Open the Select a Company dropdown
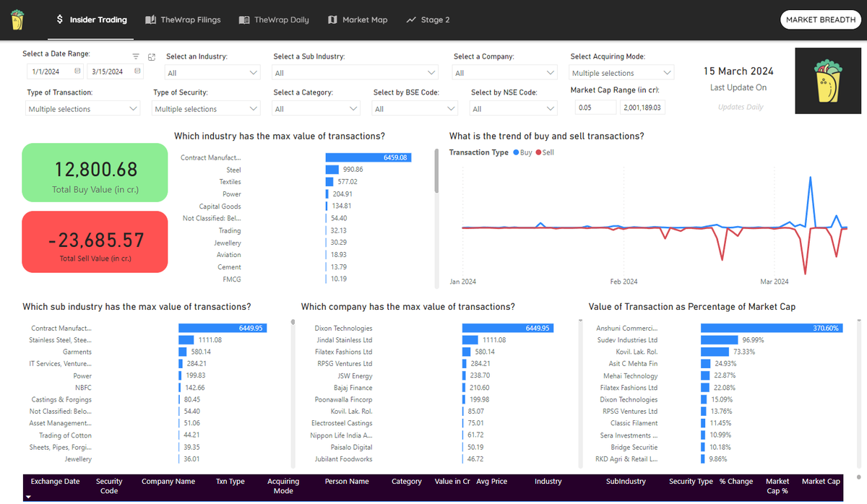This screenshot has width=867, height=504. (x=505, y=73)
